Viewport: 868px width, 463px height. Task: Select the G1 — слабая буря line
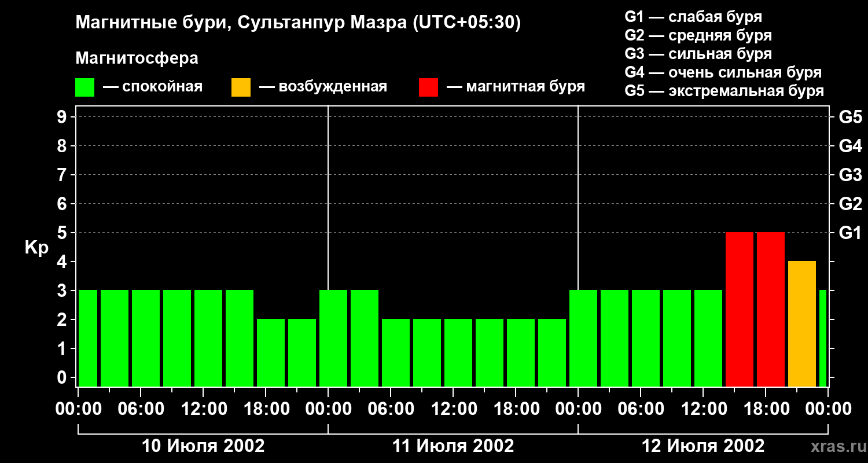tap(693, 17)
